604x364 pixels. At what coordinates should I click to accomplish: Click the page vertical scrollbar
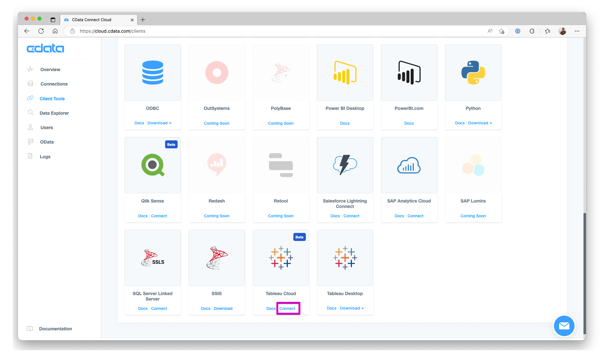click(x=584, y=274)
